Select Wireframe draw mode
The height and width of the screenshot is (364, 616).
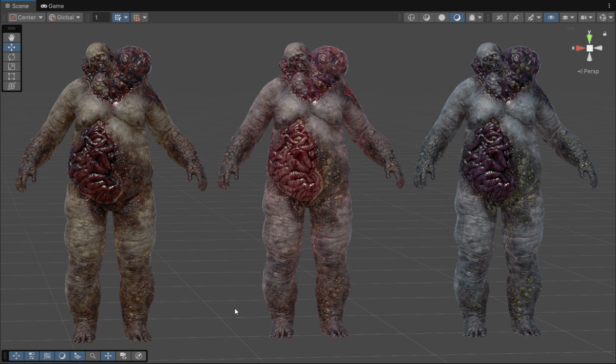coord(411,17)
